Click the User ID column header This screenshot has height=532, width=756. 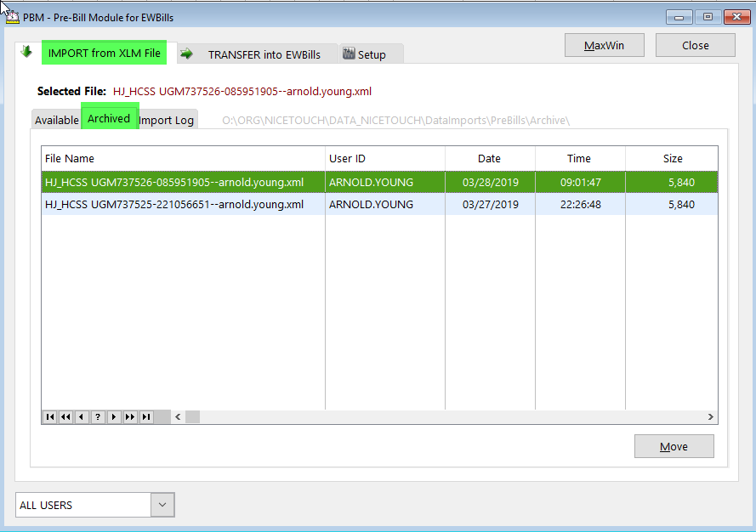click(385, 159)
